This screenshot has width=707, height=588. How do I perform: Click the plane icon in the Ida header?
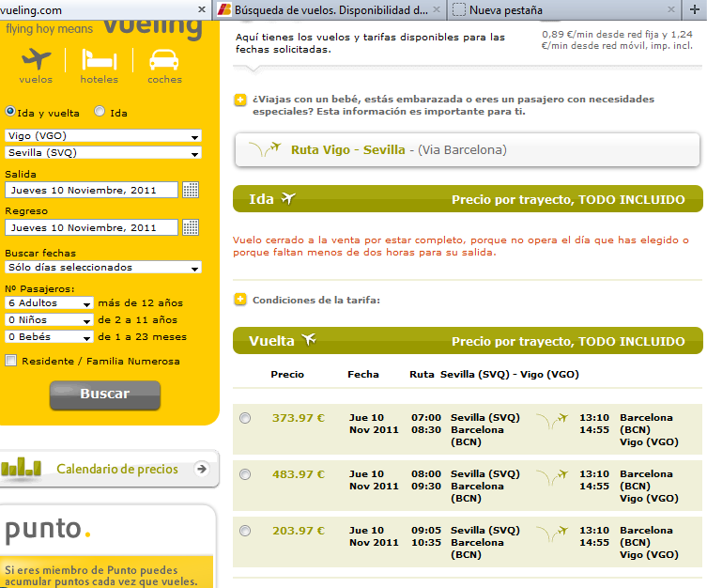tap(287, 198)
